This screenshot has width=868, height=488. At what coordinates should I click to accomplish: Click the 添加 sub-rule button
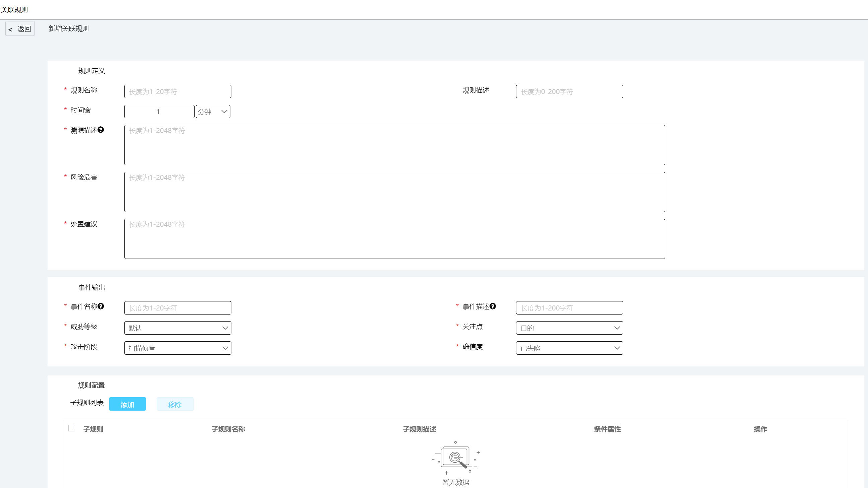pos(127,404)
